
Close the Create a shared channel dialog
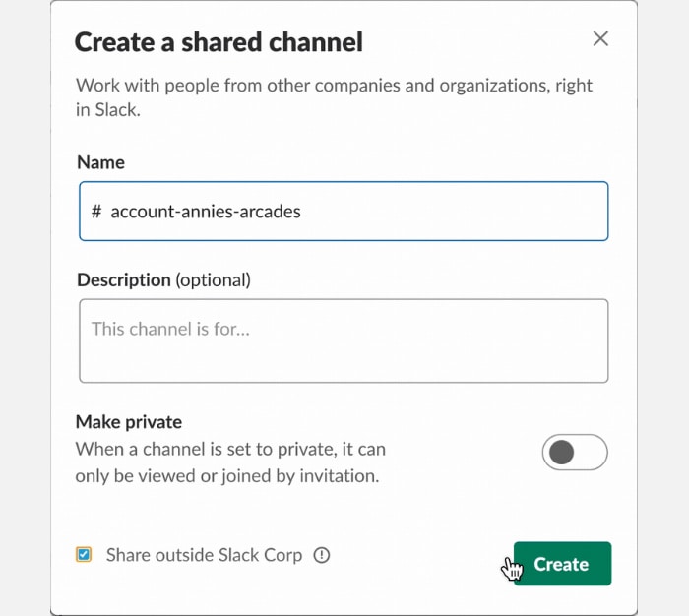(x=600, y=39)
